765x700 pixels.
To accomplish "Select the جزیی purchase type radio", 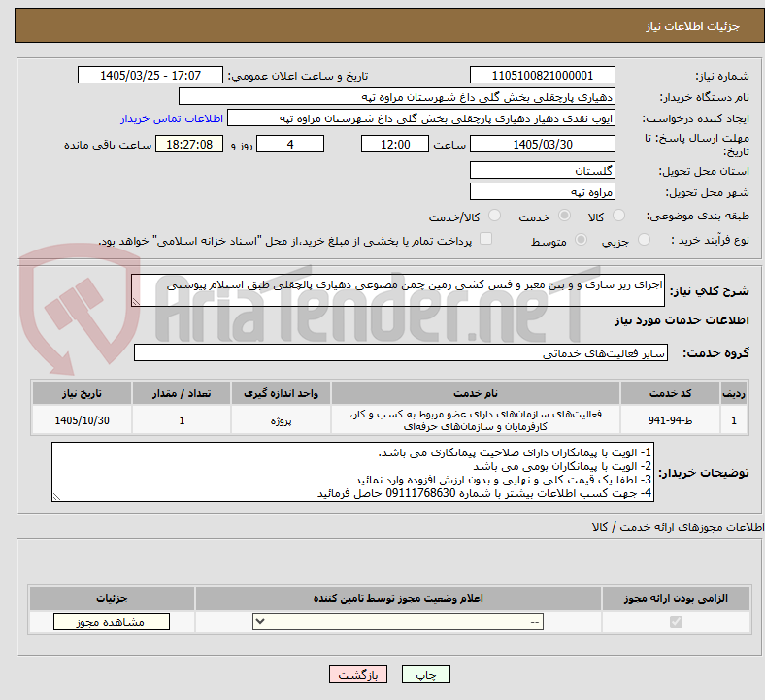I will coord(644,240).
